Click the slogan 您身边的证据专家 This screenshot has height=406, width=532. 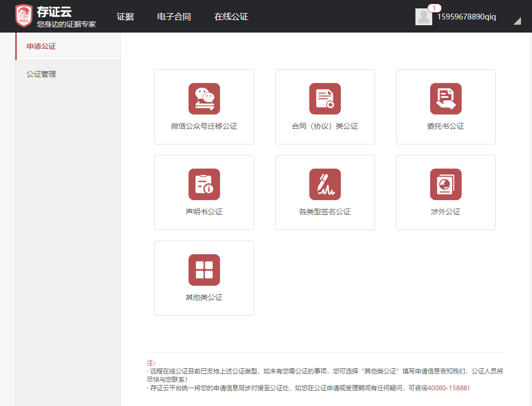tap(67, 24)
